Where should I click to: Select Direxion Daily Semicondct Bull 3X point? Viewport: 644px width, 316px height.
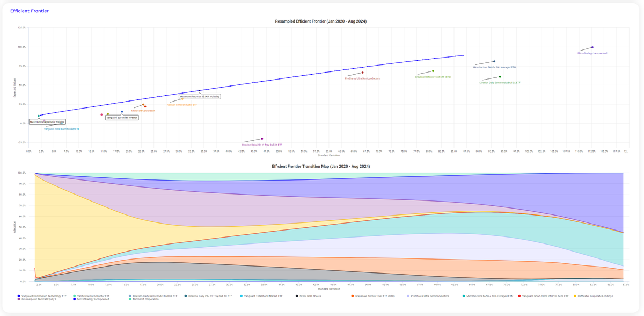tap(500, 77)
